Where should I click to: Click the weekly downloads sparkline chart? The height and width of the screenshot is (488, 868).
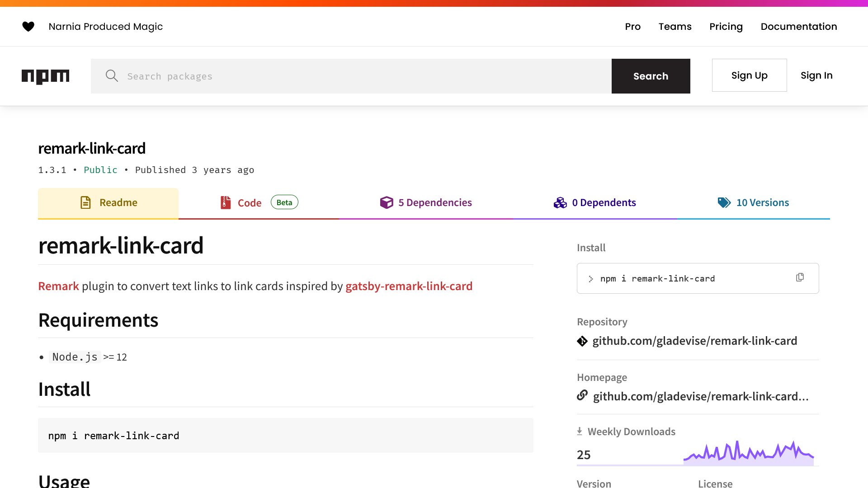(749, 453)
